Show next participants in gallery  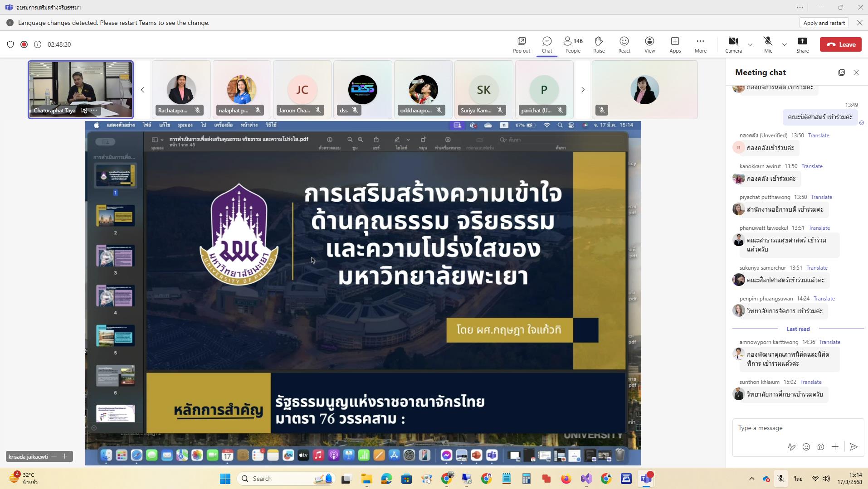click(583, 90)
